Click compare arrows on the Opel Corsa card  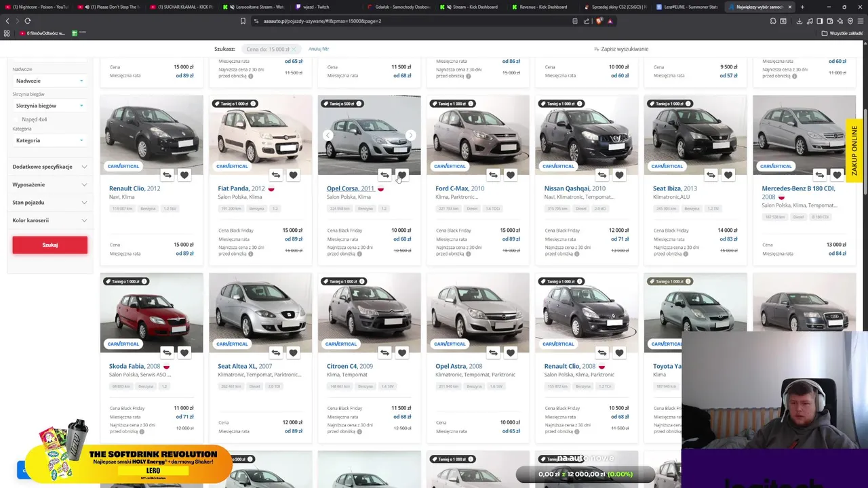(x=384, y=175)
